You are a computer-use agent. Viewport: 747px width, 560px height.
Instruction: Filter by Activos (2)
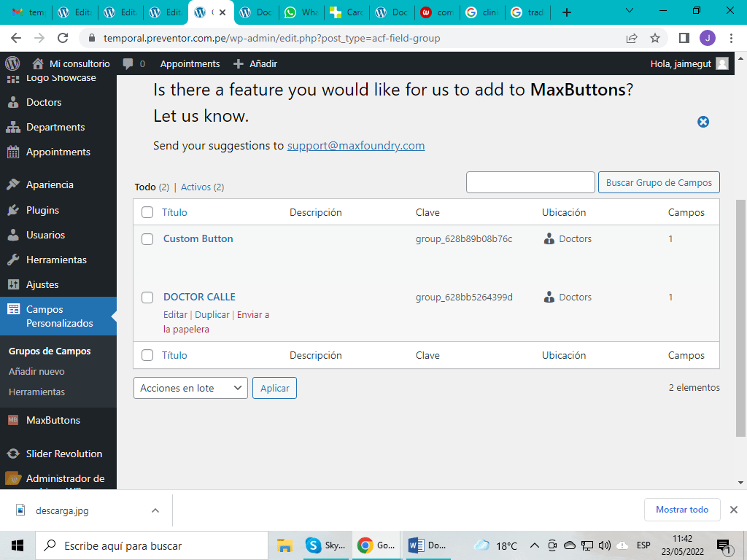point(203,187)
